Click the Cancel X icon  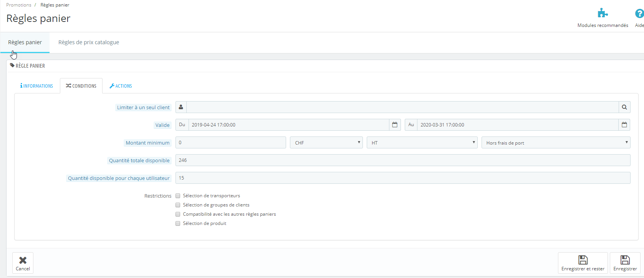[23, 260]
